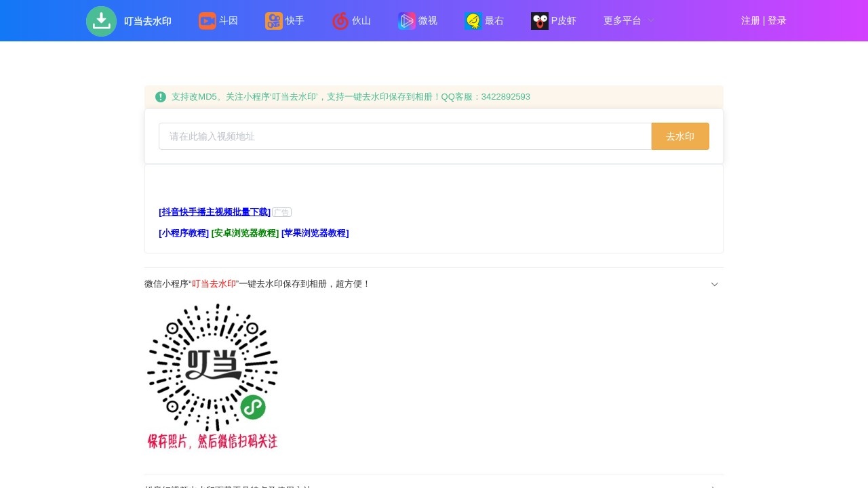Viewport: 868px width, 488px height.
Task: Open the 小程序教程 tutorial link
Action: (x=184, y=233)
